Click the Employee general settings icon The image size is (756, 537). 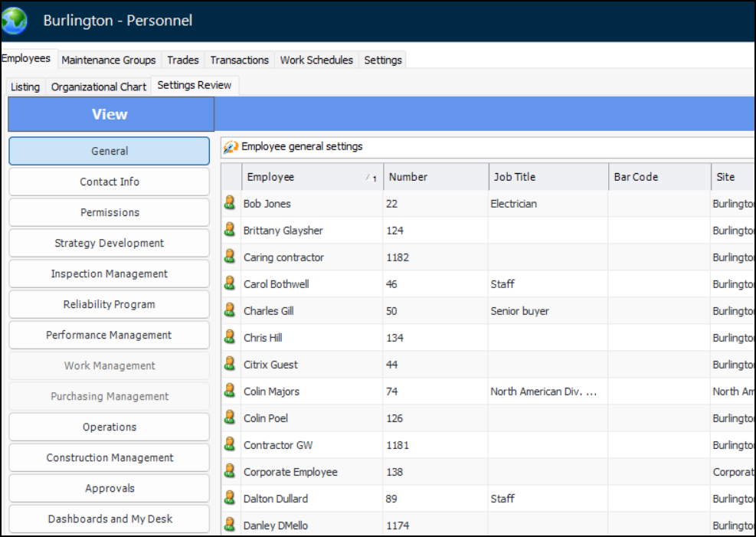coord(231,147)
